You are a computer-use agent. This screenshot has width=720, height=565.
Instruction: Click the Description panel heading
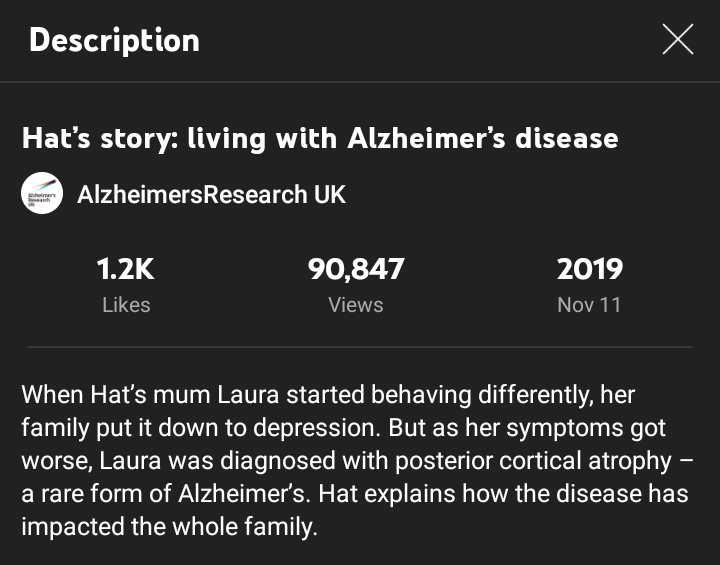(x=114, y=40)
